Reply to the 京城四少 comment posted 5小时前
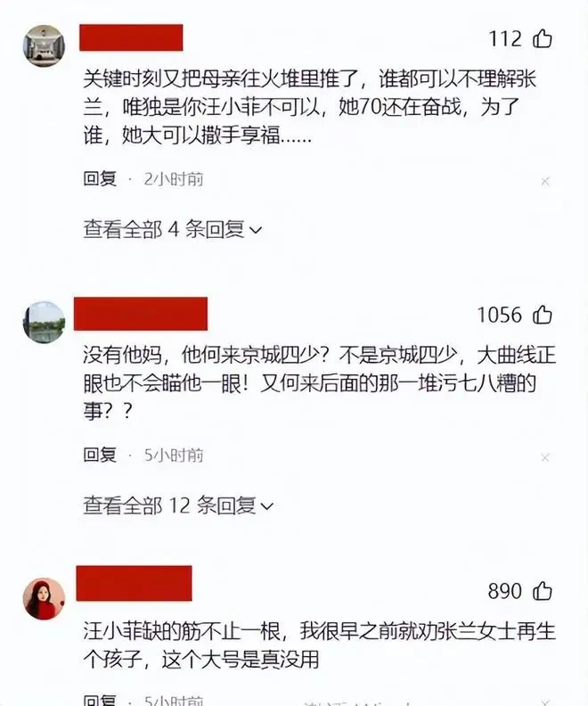 (x=100, y=455)
